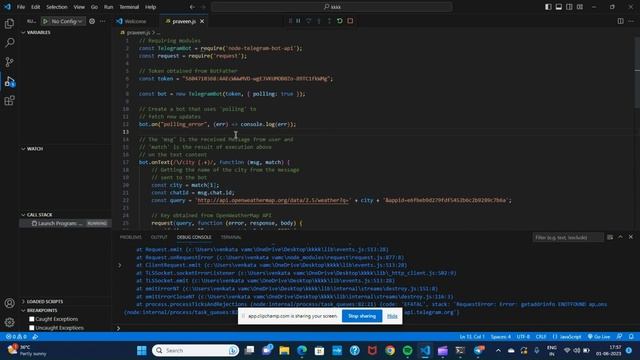The width and height of the screenshot is (640, 360).
Task: Open the Manage gear in activity bar
Action: [x=9, y=322]
